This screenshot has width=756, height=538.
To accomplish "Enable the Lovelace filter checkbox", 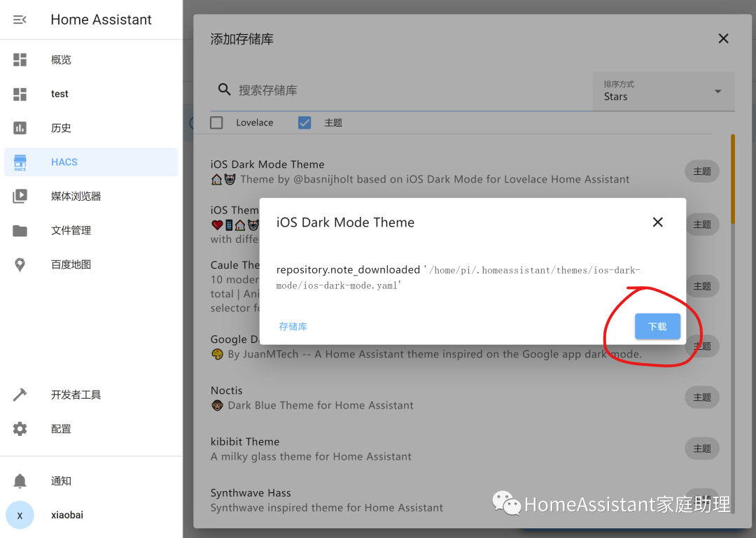I will click(216, 123).
